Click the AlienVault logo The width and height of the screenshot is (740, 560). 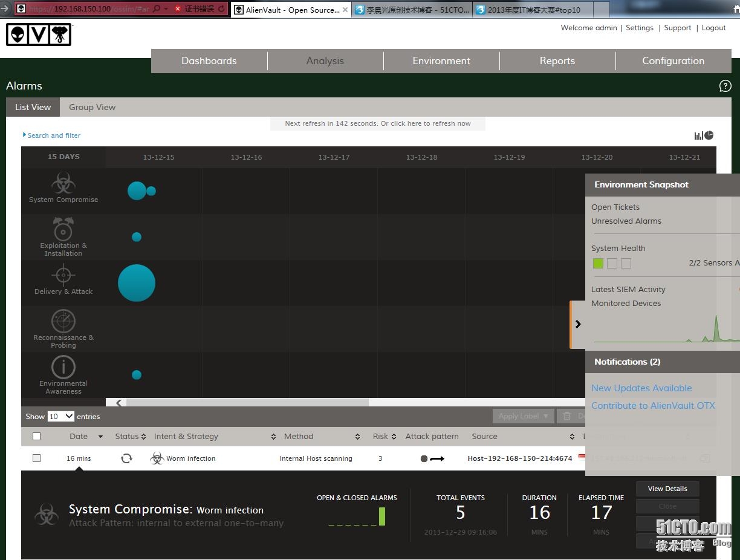(x=39, y=34)
